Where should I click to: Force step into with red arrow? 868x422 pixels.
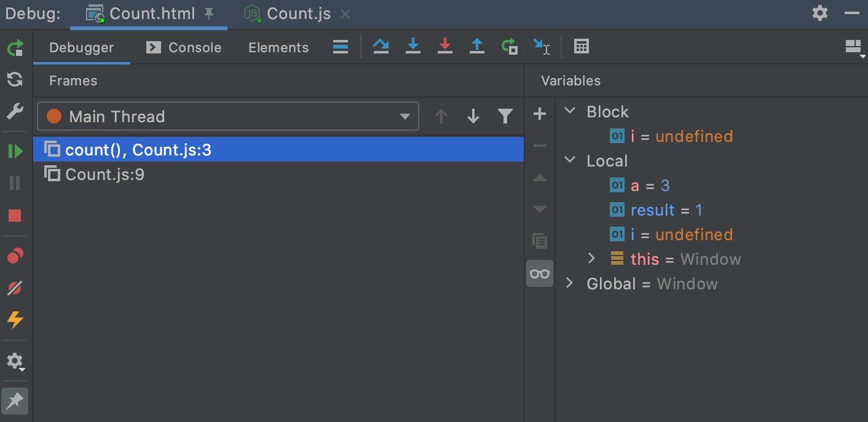pos(444,46)
